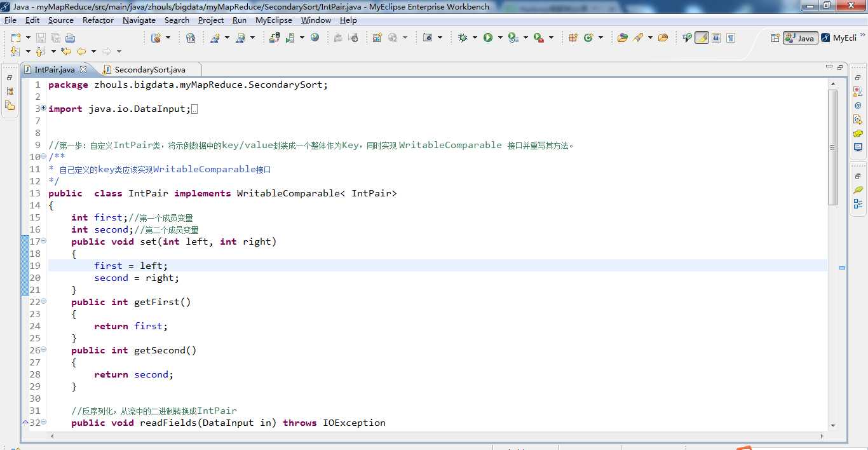Click the Print toolbar icon
This screenshot has width=868, height=450.
tap(70, 37)
